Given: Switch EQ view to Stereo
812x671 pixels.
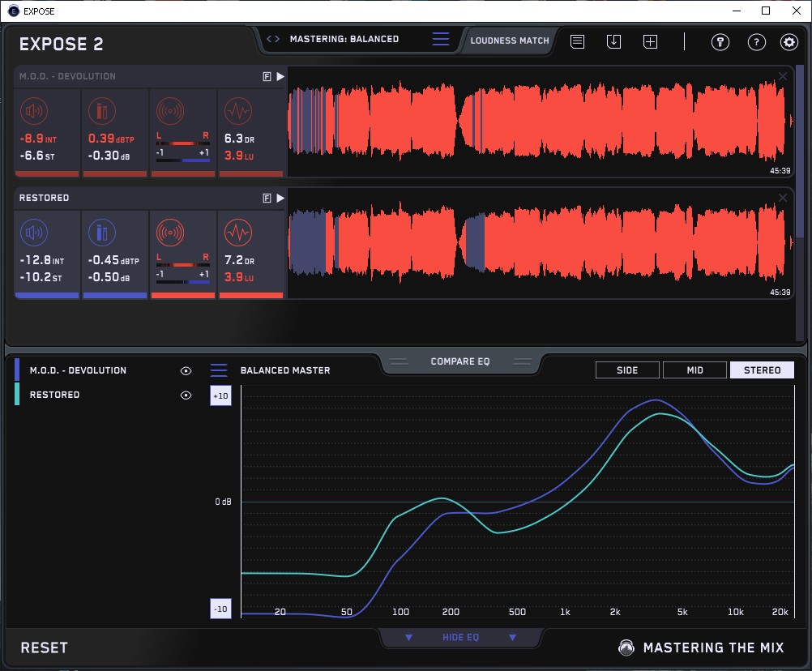Looking at the screenshot, I should click(x=762, y=370).
